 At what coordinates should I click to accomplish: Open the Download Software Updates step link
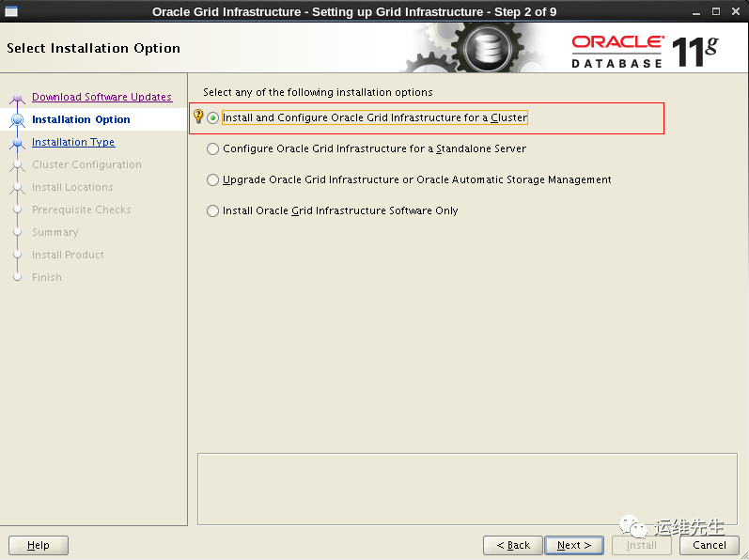pyautogui.click(x=101, y=97)
